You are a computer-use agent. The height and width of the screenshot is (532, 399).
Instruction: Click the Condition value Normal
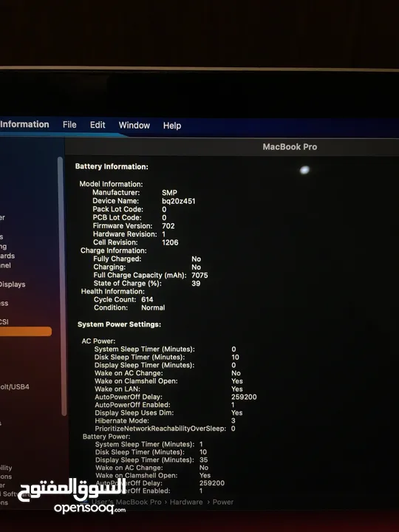[x=153, y=307]
